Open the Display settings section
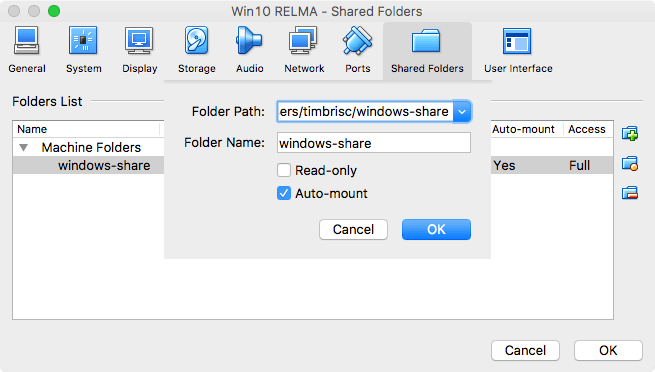The height and width of the screenshot is (372, 655). coord(140,50)
